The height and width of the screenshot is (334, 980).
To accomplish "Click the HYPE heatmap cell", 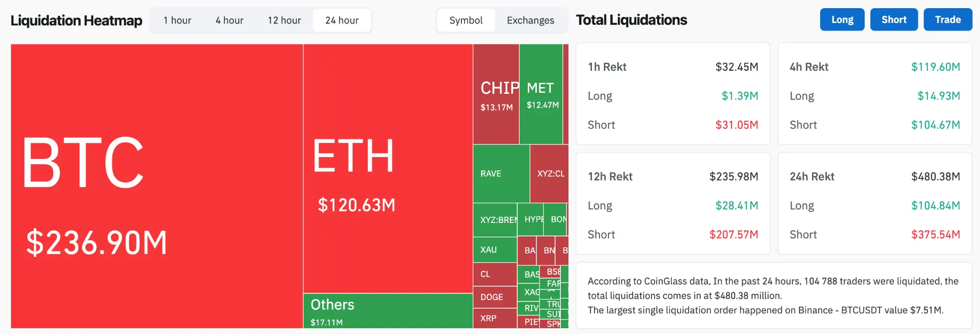I will (531, 220).
